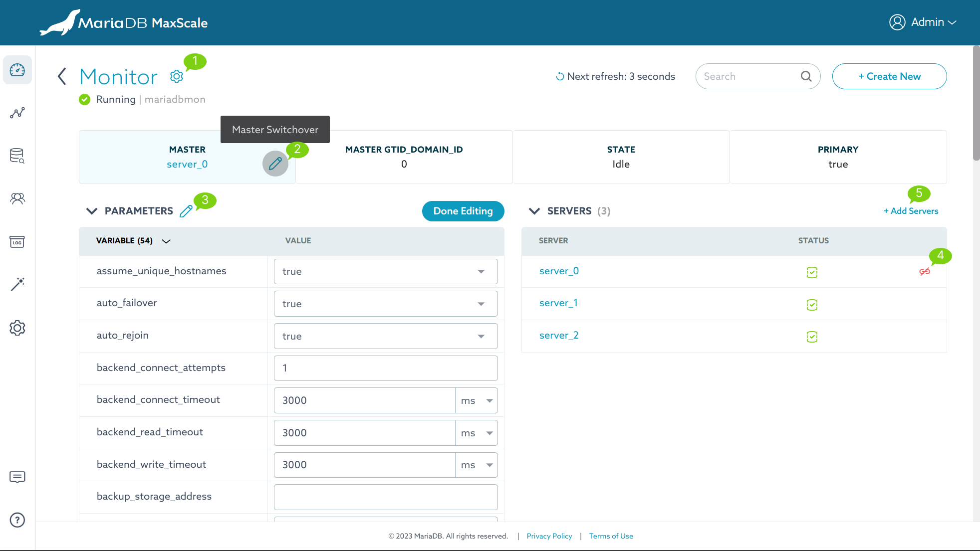
Task: Go back using the left chevron arrow
Action: coord(62,77)
